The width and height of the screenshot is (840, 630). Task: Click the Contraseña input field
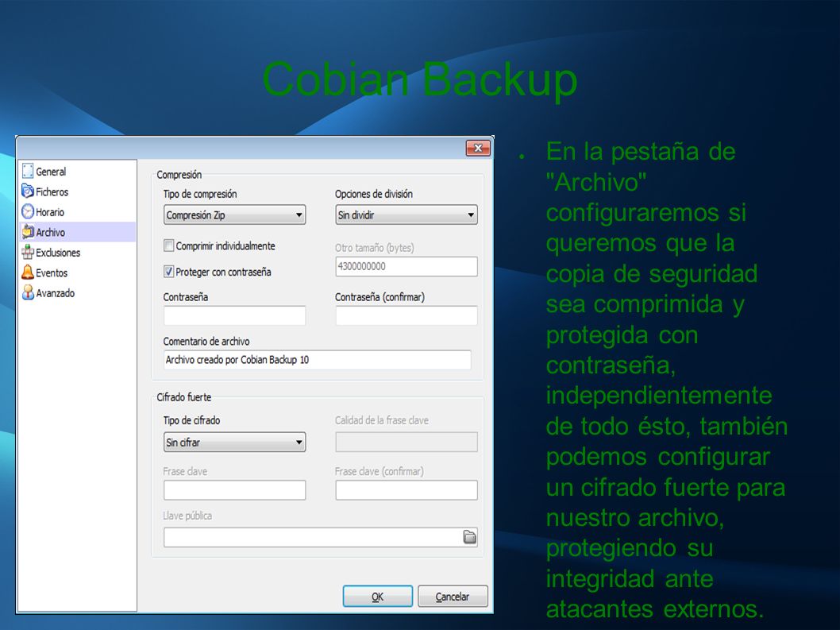click(x=235, y=316)
